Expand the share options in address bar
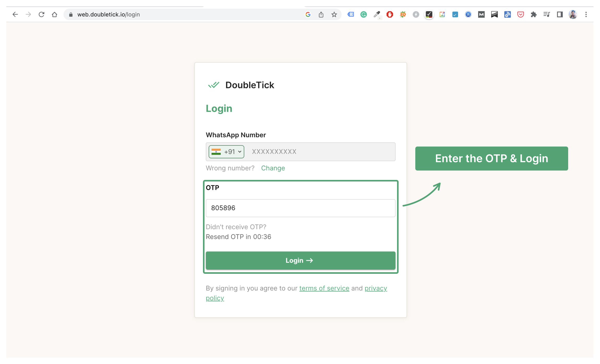Screen dimensions: 600x364 coord(321,14)
